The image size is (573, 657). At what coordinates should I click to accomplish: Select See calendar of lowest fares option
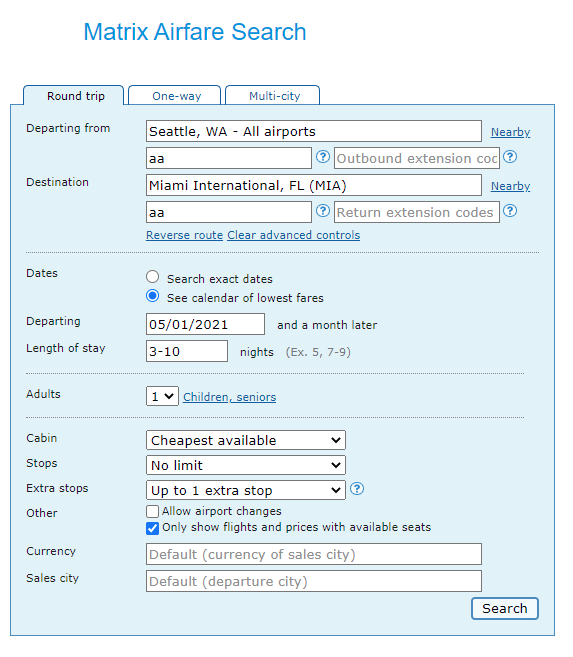click(152, 296)
